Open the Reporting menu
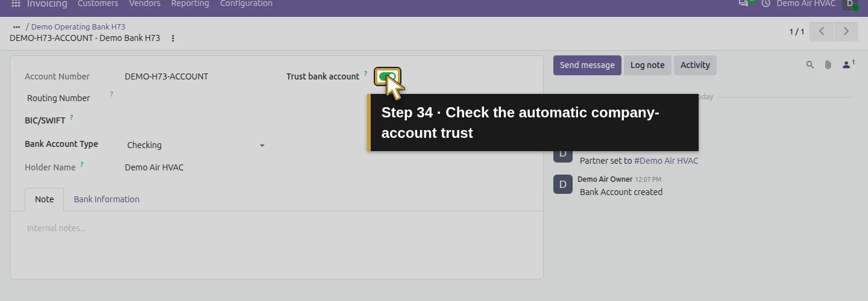 click(x=190, y=4)
